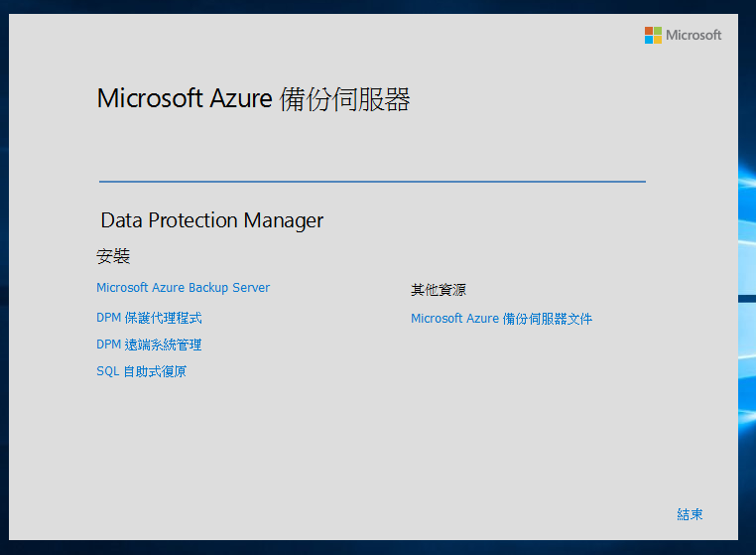Screen dimensions: 756x555
Task: Launch the SQL 自助式復原 installer
Action: (x=141, y=371)
